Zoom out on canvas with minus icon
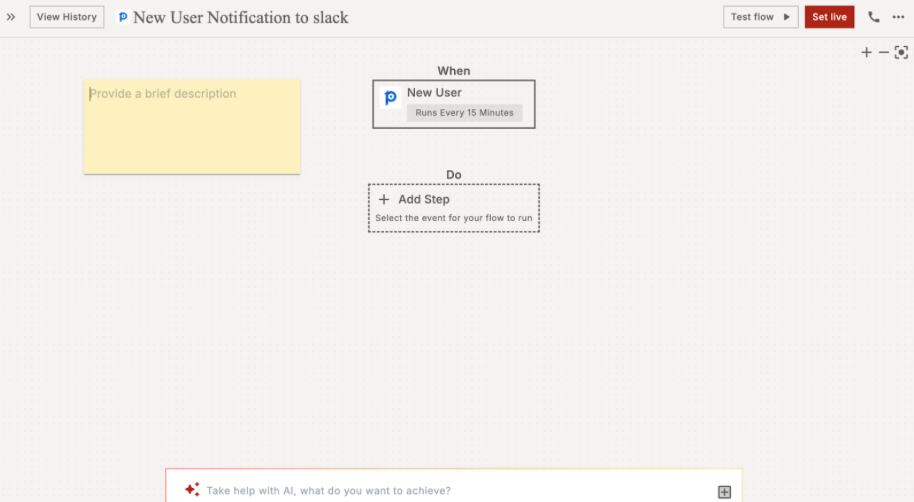The height and width of the screenshot is (502, 914). 883,52
